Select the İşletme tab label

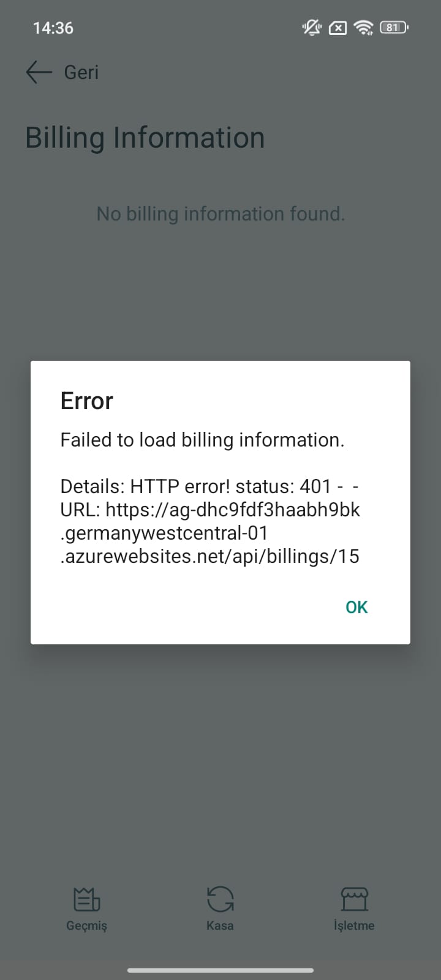pyautogui.click(x=354, y=925)
